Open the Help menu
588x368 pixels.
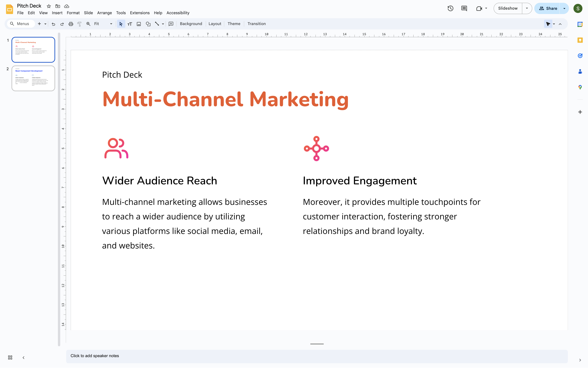[158, 13]
